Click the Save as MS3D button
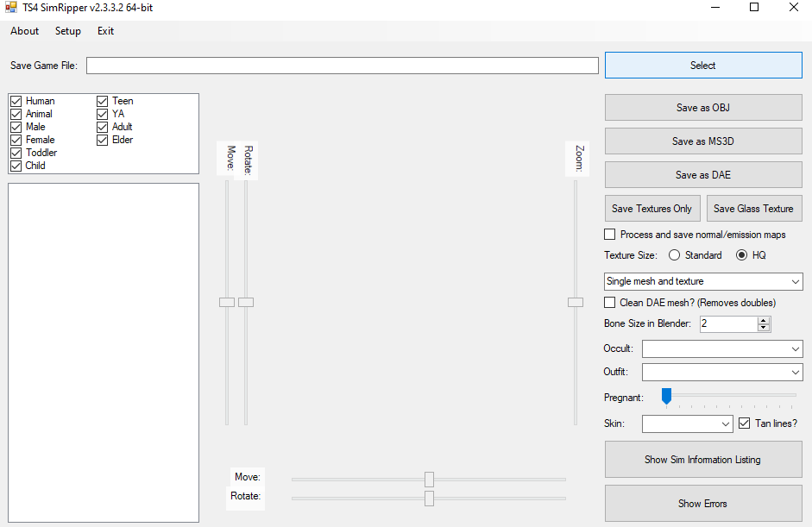This screenshot has height=527, width=812. point(703,141)
